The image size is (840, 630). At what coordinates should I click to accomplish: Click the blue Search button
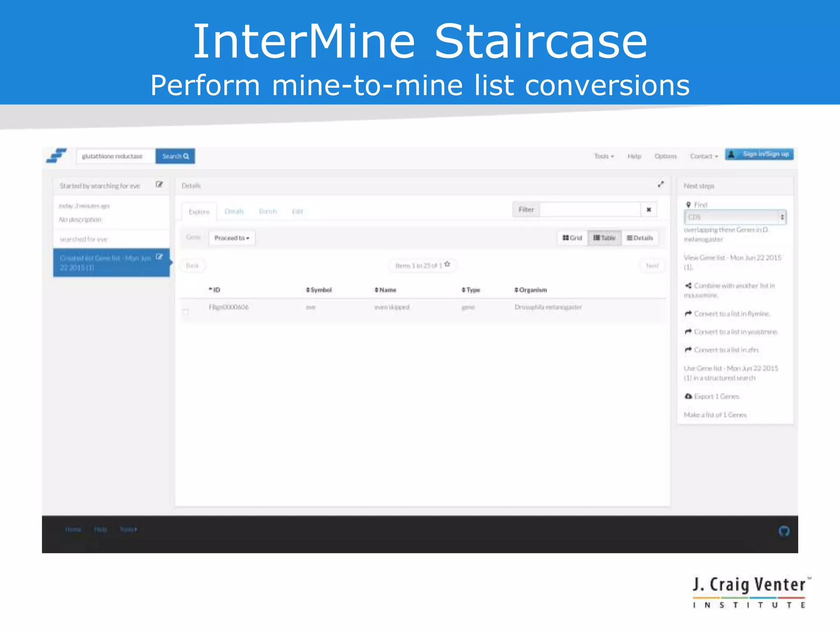175,156
